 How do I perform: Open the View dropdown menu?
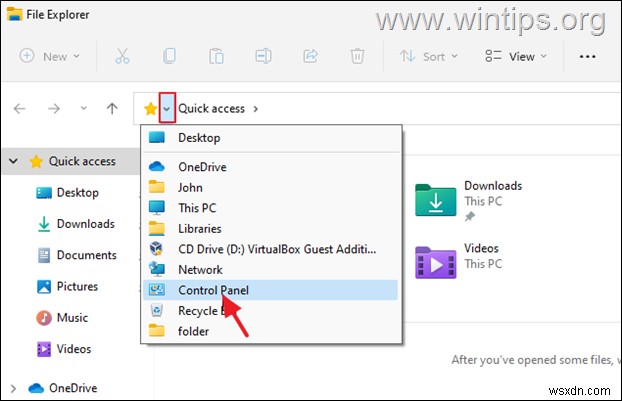click(516, 56)
